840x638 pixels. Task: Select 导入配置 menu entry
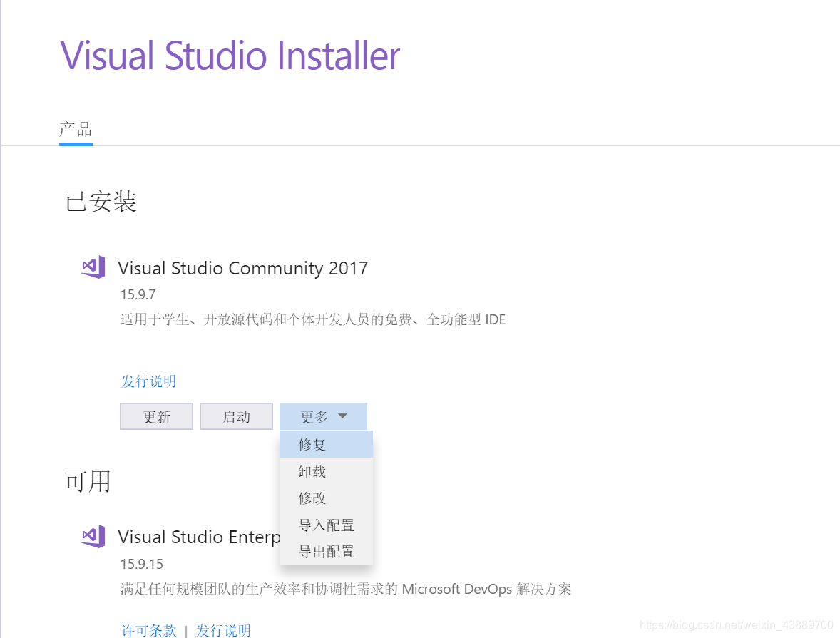pyautogui.click(x=327, y=525)
